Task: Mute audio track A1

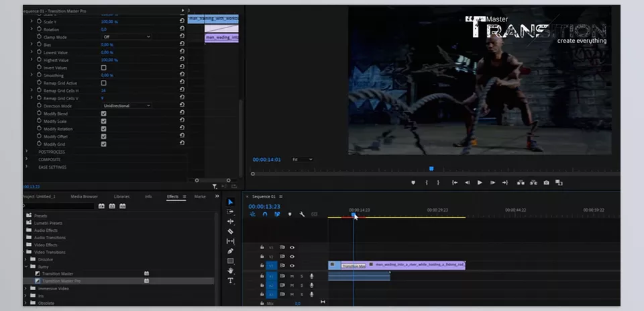Action: click(x=292, y=277)
